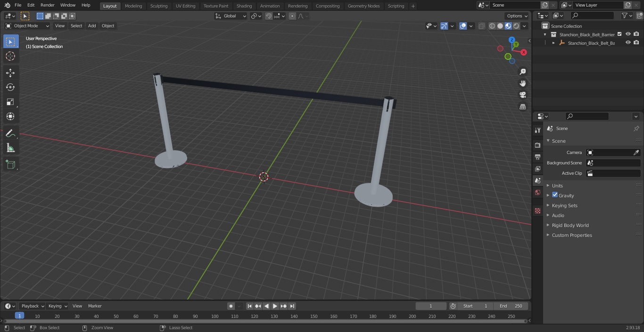Click the Start frame value field
The image size is (644, 332).
click(475, 306)
